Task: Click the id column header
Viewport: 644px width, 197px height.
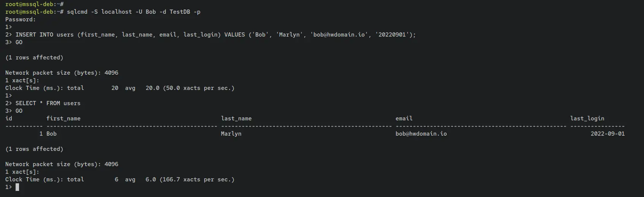Action: tap(9, 119)
